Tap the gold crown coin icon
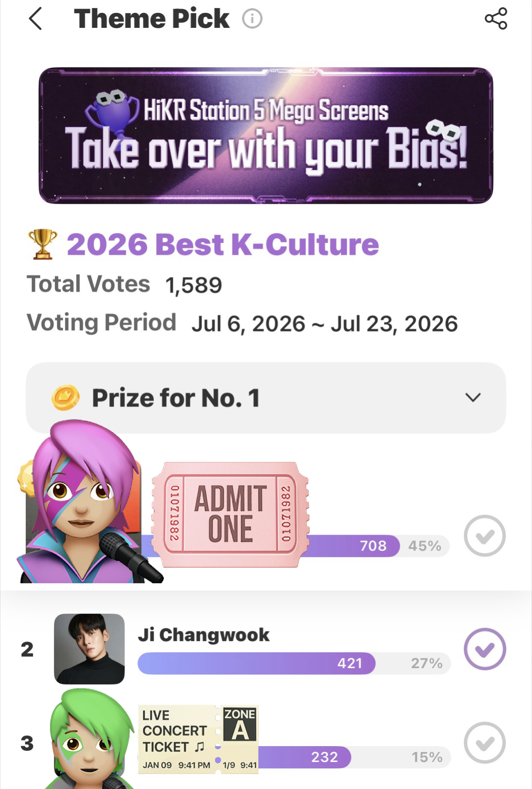The width and height of the screenshot is (532, 789). click(x=66, y=398)
